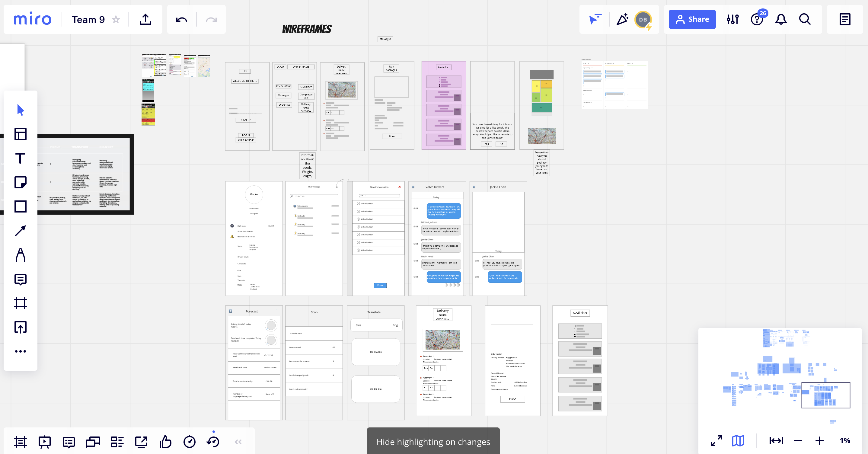Screen dimensions: 868x454
Task: Open Team 9 board title
Action: [88, 20]
